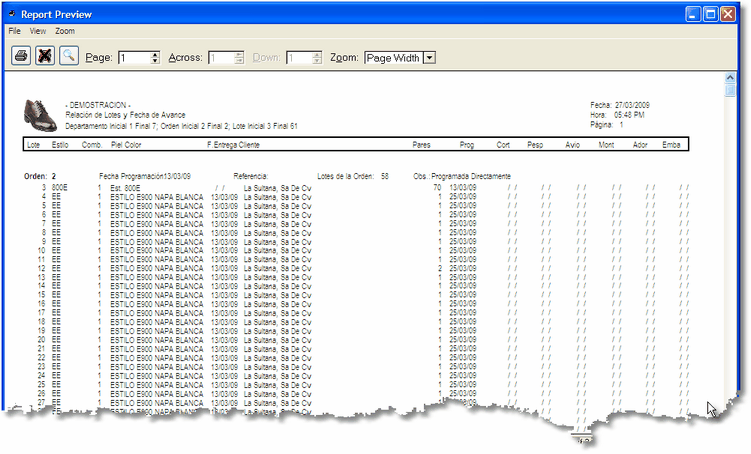
Task: Click the 'Referencia:' label
Action: tap(250, 176)
